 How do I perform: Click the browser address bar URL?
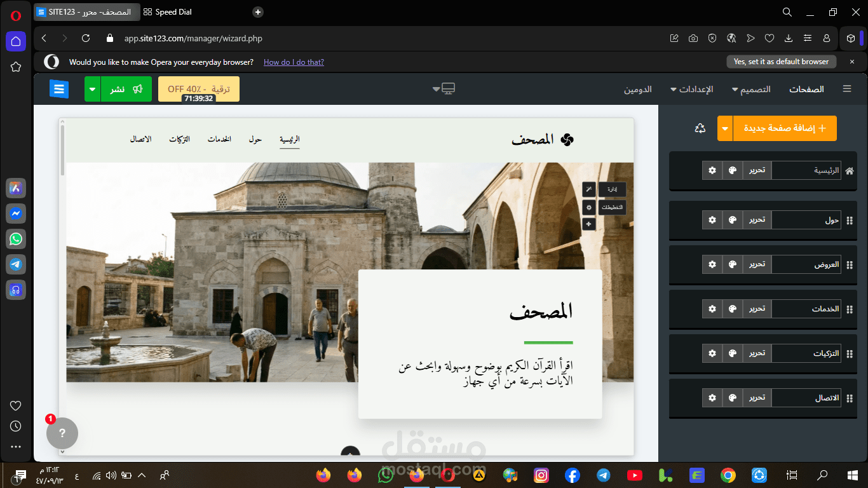[x=193, y=38]
